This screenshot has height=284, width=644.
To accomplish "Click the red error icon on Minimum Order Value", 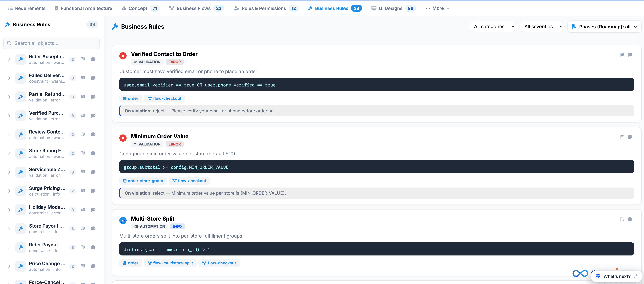I will [x=123, y=138].
